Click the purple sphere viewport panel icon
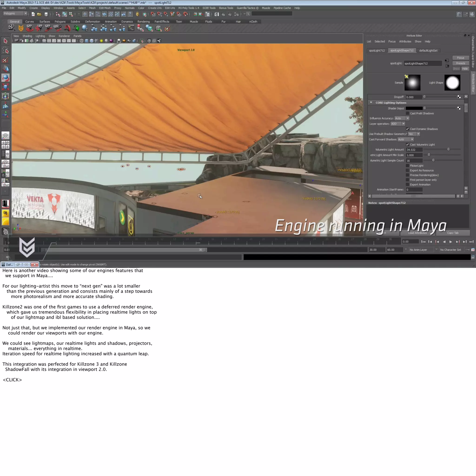 coord(111,41)
